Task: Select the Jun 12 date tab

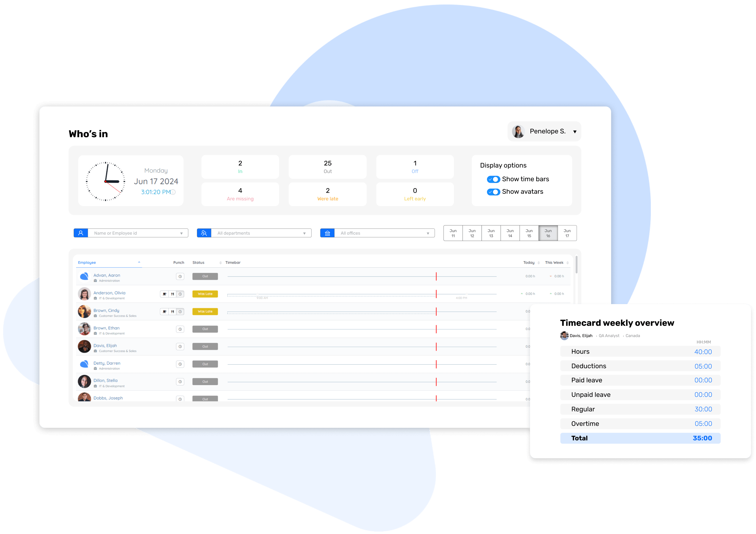Action: pyautogui.click(x=472, y=233)
